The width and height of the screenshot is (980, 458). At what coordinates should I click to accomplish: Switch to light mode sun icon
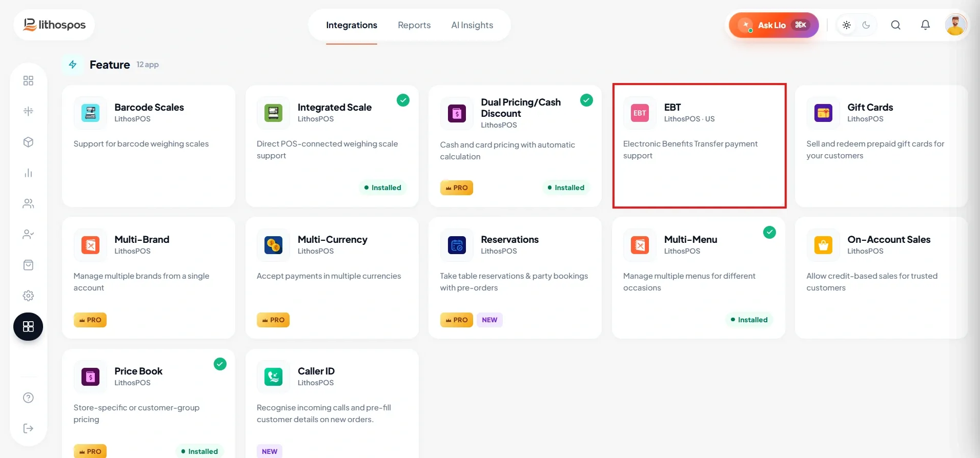pos(846,25)
